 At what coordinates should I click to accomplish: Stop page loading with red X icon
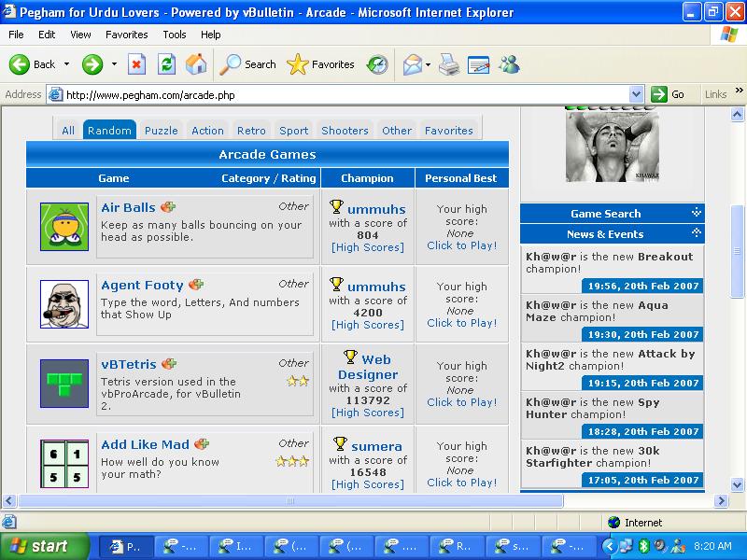(x=136, y=64)
